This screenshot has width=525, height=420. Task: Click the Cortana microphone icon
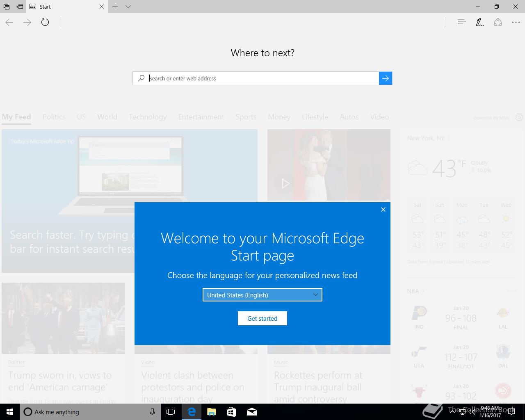pyautogui.click(x=152, y=412)
